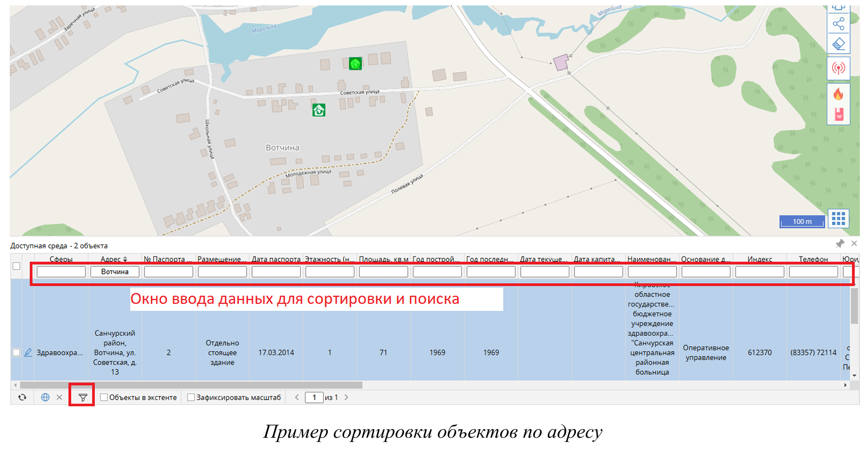The width and height of the screenshot is (868, 454).
Task: Click the refresh table icon
Action: (x=22, y=398)
